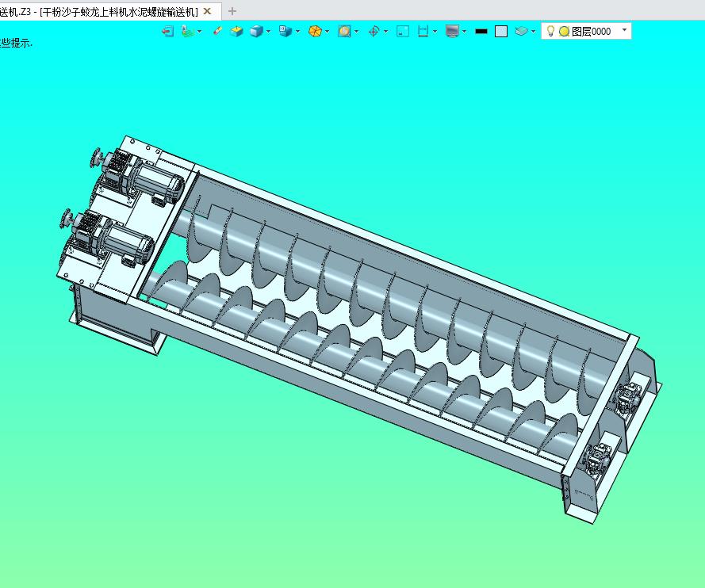The image size is (705, 588).
Task: Click the framed magnifier zoom icon
Action: point(344,31)
